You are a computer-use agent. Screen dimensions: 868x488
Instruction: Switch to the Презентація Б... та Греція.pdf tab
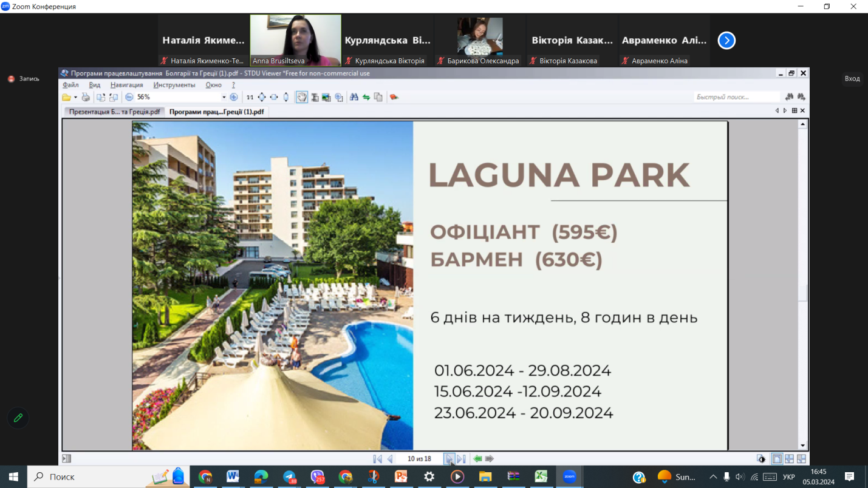114,112
